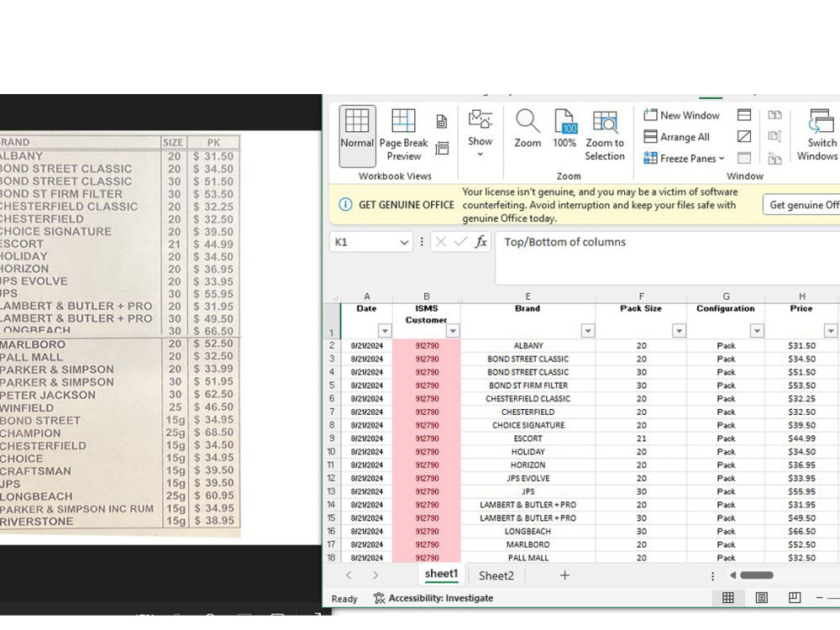Click the $66.50 price cell
This screenshot has width=840, height=630.
(801, 531)
